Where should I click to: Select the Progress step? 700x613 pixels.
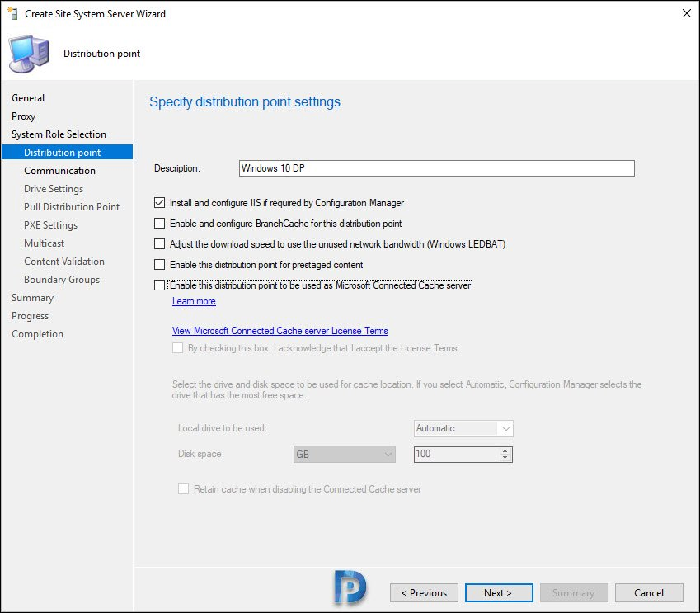(30, 316)
